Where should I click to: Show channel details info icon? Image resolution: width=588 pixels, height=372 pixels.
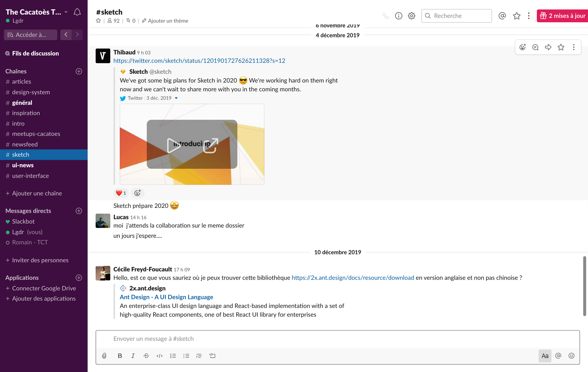tap(399, 16)
